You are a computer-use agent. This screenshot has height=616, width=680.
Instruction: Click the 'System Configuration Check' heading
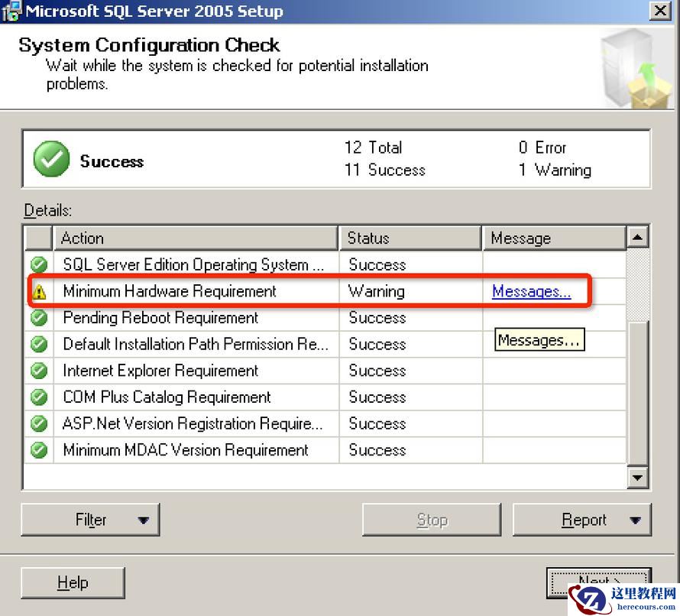click(149, 45)
